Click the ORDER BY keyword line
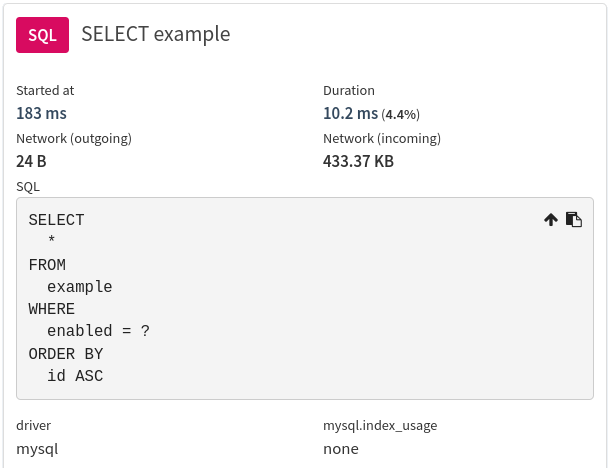The width and height of the screenshot is (610, 468). 66,354
